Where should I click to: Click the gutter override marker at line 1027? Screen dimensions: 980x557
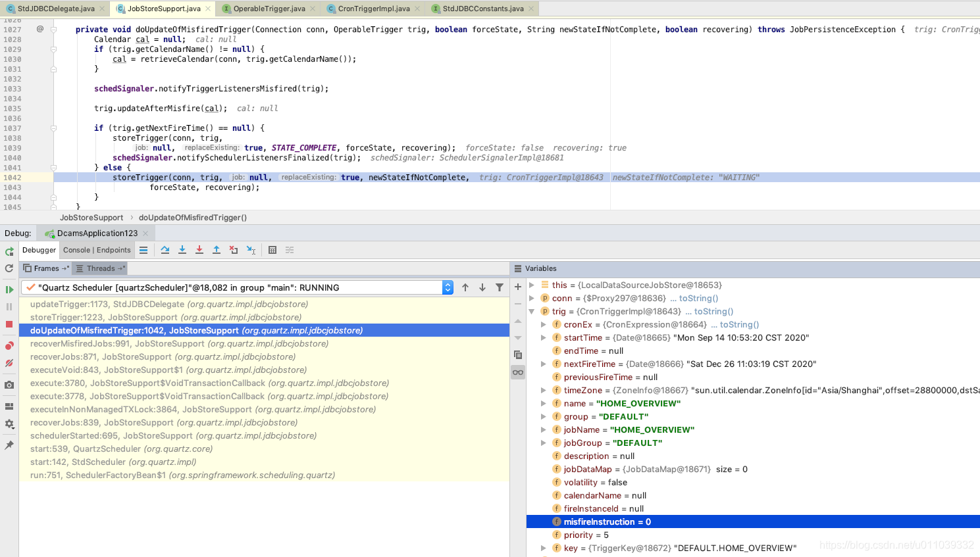coord(40,29)
